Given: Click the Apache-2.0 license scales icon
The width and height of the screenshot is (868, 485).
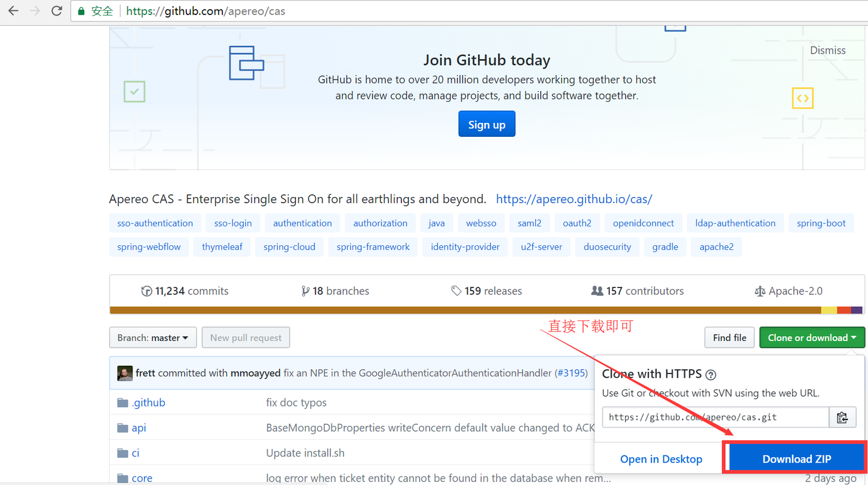Looking at the screenshot, I should pos(760,290).
